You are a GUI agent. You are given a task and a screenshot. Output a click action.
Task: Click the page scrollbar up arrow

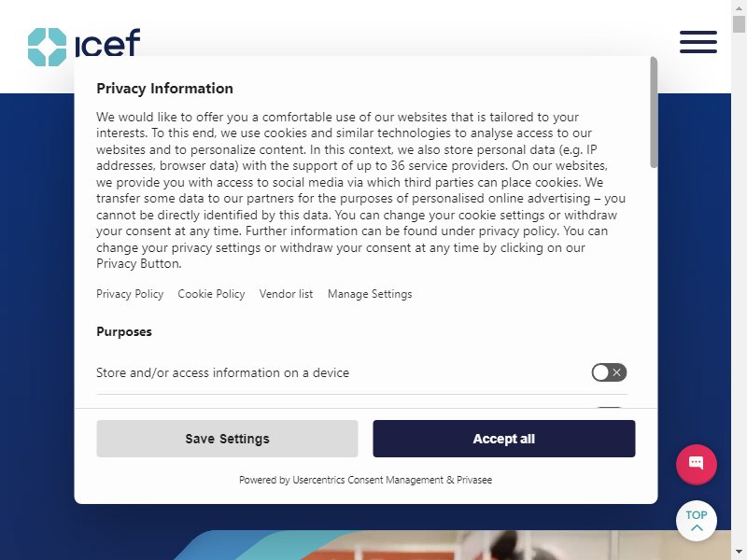pyautogui.click(x=739, y=7)
